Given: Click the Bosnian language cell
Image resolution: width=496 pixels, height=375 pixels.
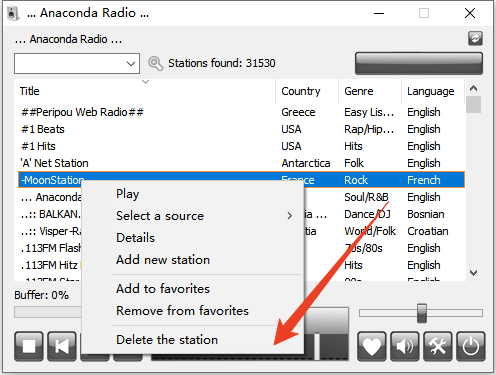Looking at the screenshot, I should click(426, 214).
